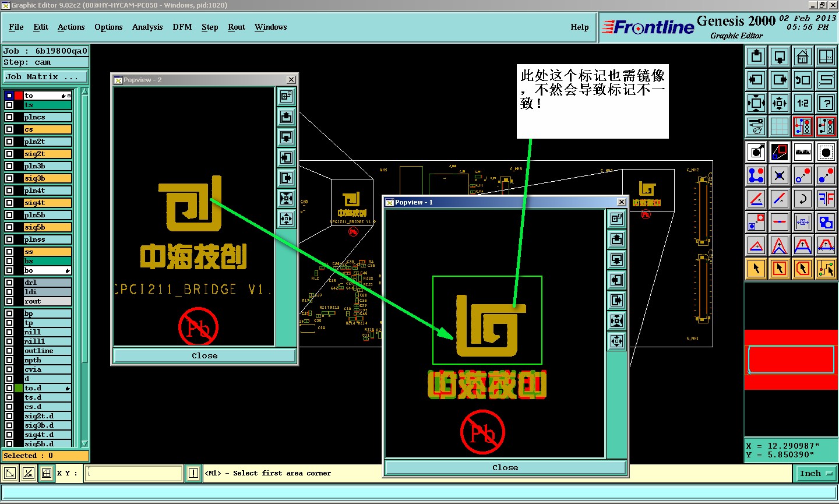
Task: Click the coordinate entry mode icon at bottom-left
Action: 10,473
